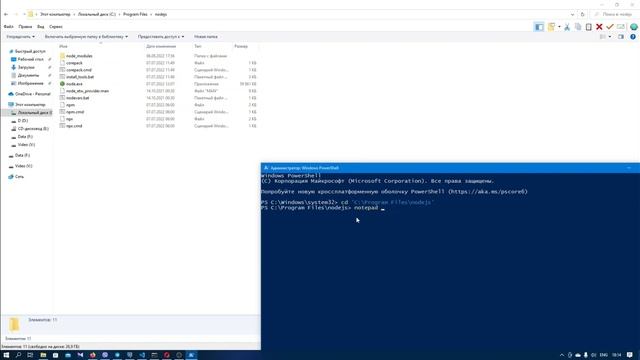Open the notification center icon
The height and width of the screenshot is (360, 640).
click(x=630, y=355)
